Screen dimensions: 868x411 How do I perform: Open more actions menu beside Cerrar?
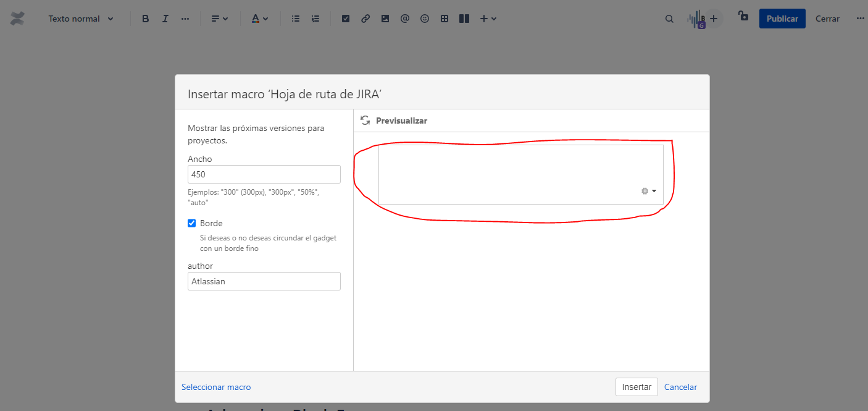click(x=861, y=19)
